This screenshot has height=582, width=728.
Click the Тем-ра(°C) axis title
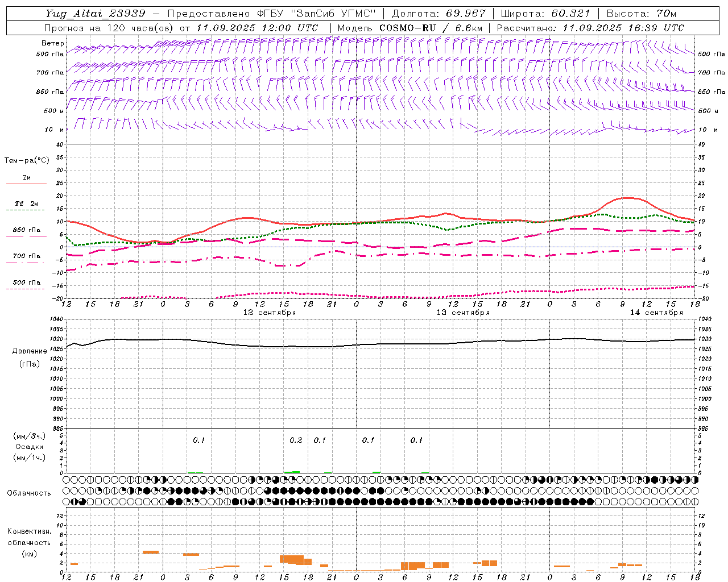(27, 161)
